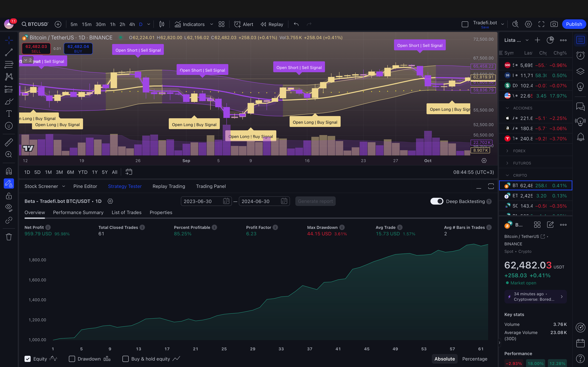Open the timeframe interval dropdown arrow

[x=149, y=24]
